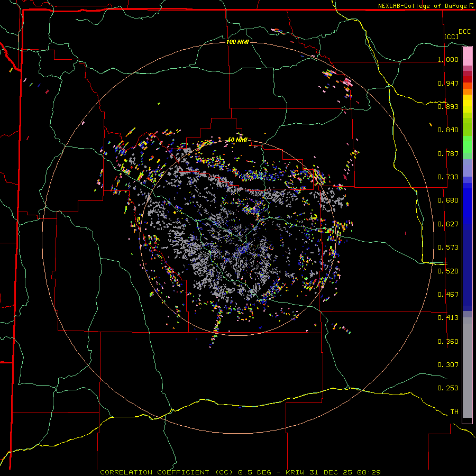Image resolution: width=476 pixels, height=476 pixels.
Task: Click the 0.893 legend value
Action: 448,106
